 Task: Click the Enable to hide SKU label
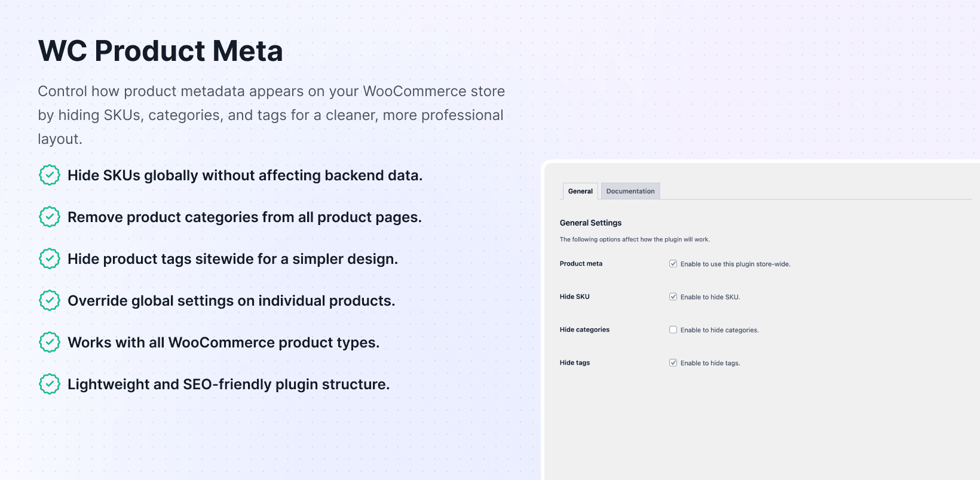pos(710,297)
